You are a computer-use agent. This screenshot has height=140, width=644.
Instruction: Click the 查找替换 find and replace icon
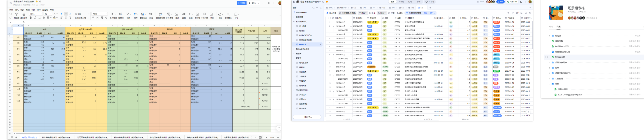click(x=228, y=14)
